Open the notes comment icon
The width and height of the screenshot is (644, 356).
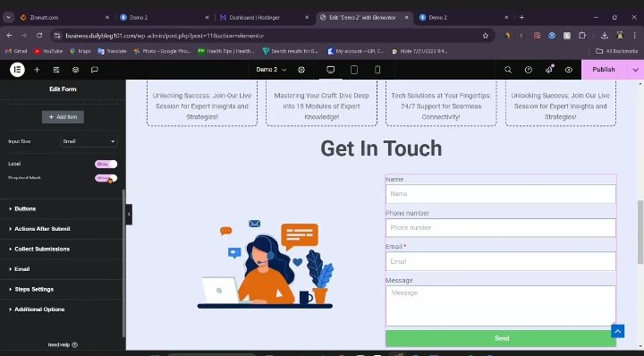[95, 70]
